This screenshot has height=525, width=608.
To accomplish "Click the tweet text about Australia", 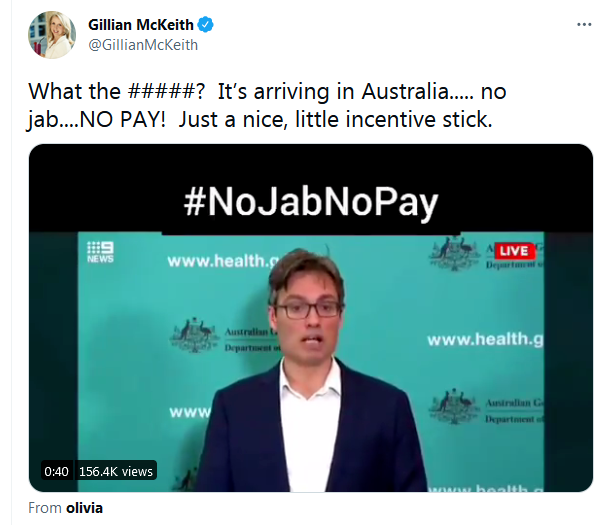I will click(x=267, y=105).
